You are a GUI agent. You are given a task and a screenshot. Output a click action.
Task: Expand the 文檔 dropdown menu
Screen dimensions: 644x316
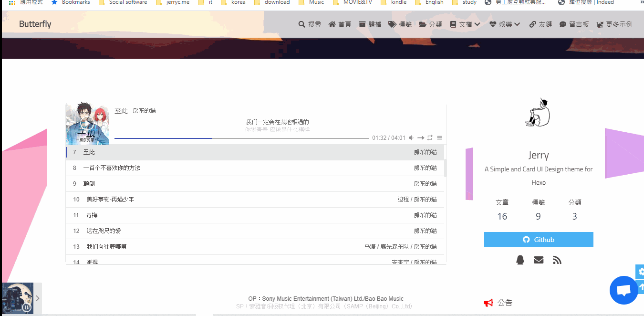[x=465, y=24]
